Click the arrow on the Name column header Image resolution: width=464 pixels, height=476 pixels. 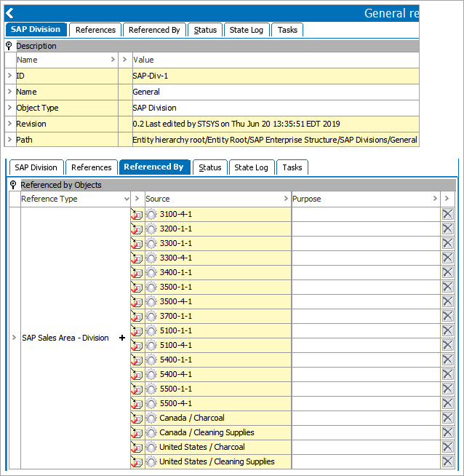pyautogui.click(x=113, y=60)
